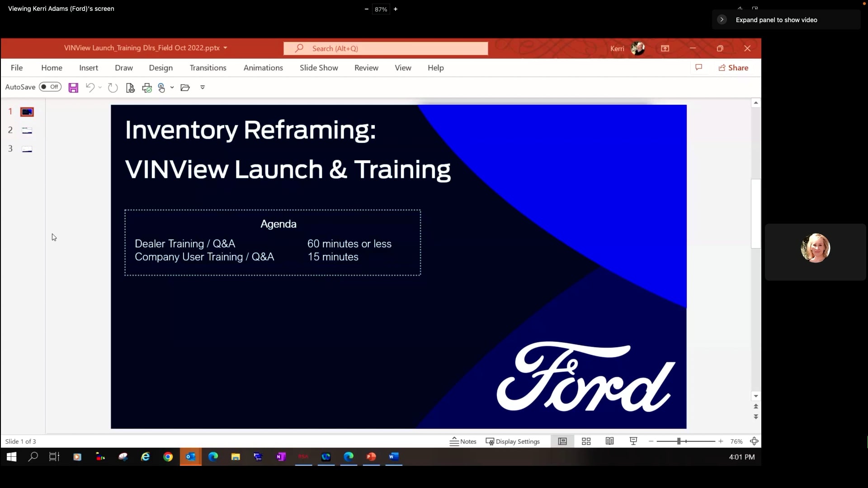Click Fit slide to window icon
868x488 pixels.
click(754, 441)
